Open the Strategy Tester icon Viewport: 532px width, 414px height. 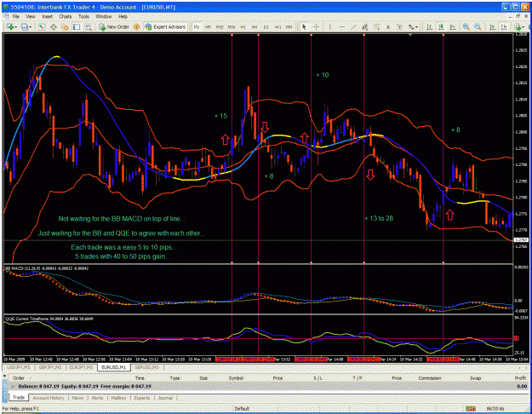89,26
